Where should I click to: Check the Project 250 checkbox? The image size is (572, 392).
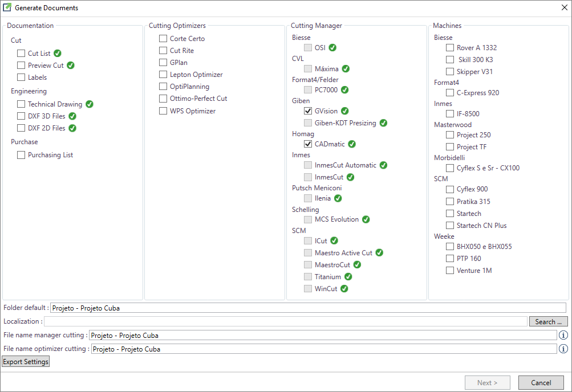pos(450,135)
